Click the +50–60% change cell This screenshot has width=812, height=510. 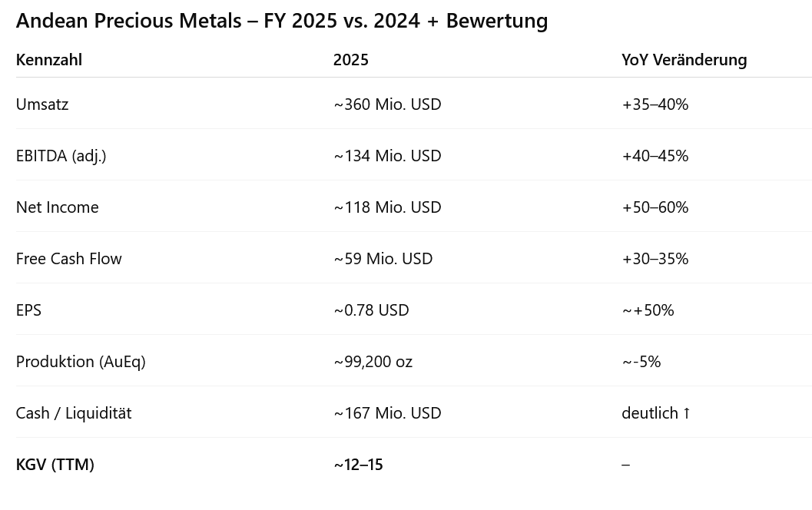coord(655,207)
